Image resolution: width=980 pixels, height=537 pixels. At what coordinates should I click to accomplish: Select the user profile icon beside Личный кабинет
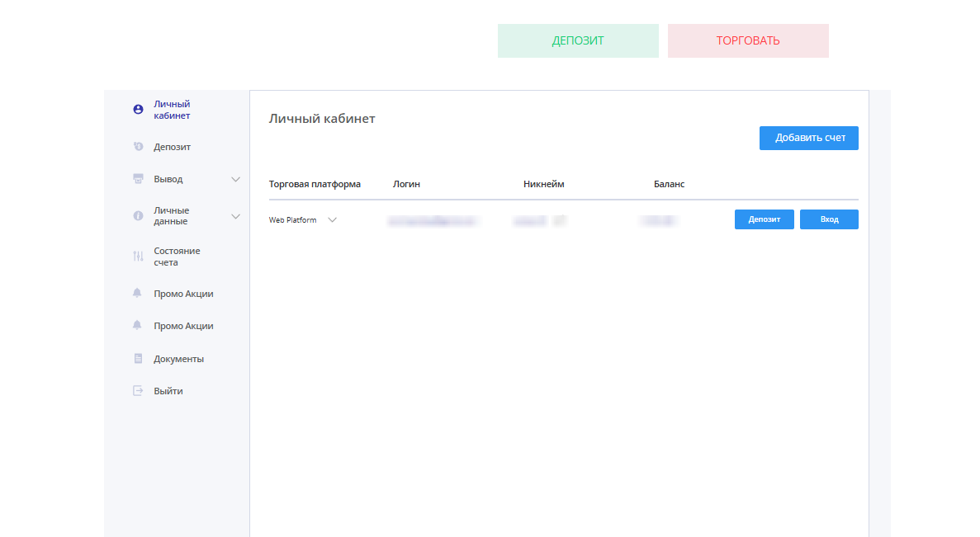coord(137,109)
